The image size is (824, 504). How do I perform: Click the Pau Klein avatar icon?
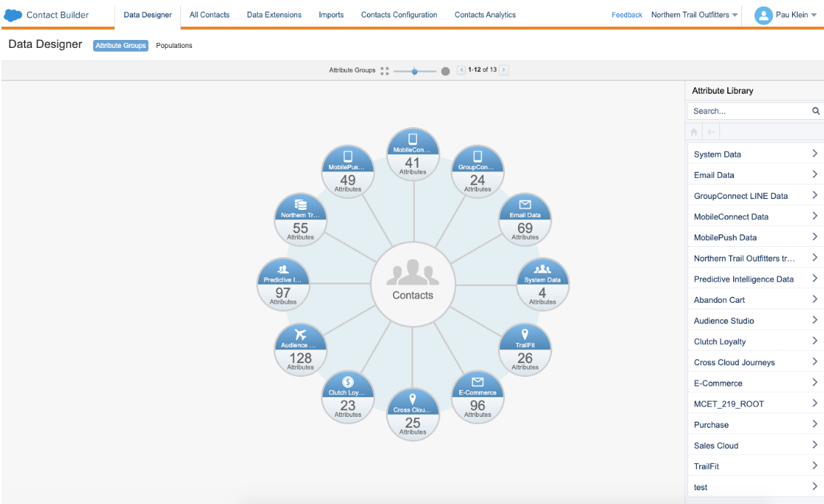pos(762,15)
